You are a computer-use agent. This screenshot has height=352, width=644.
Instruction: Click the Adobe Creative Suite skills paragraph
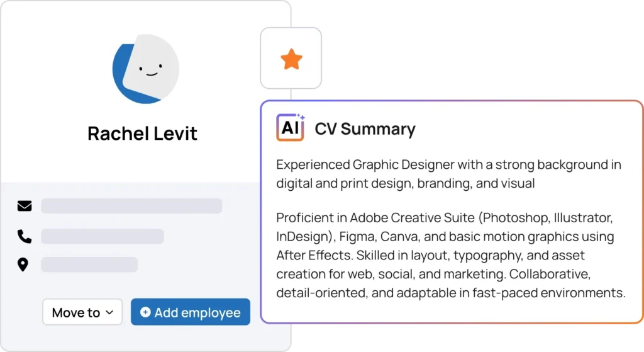point(450,256)
